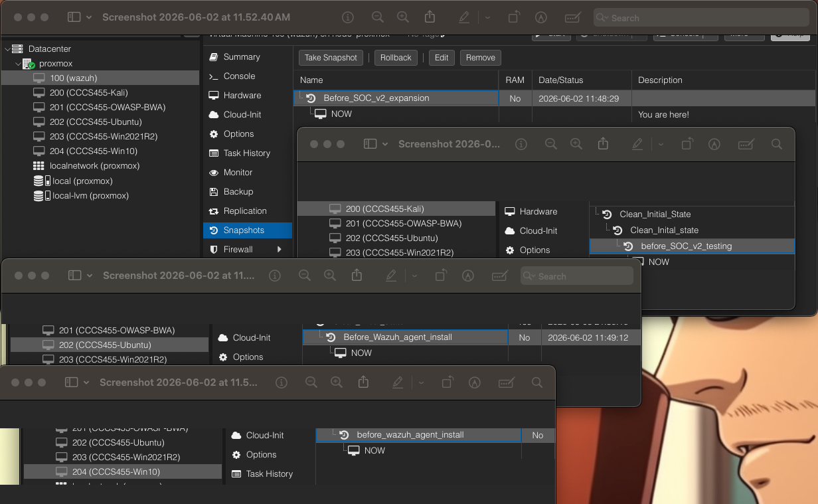Open sidebar view dropdown in the Kali snapshot window
818x504 pixels.
point(385,144)
